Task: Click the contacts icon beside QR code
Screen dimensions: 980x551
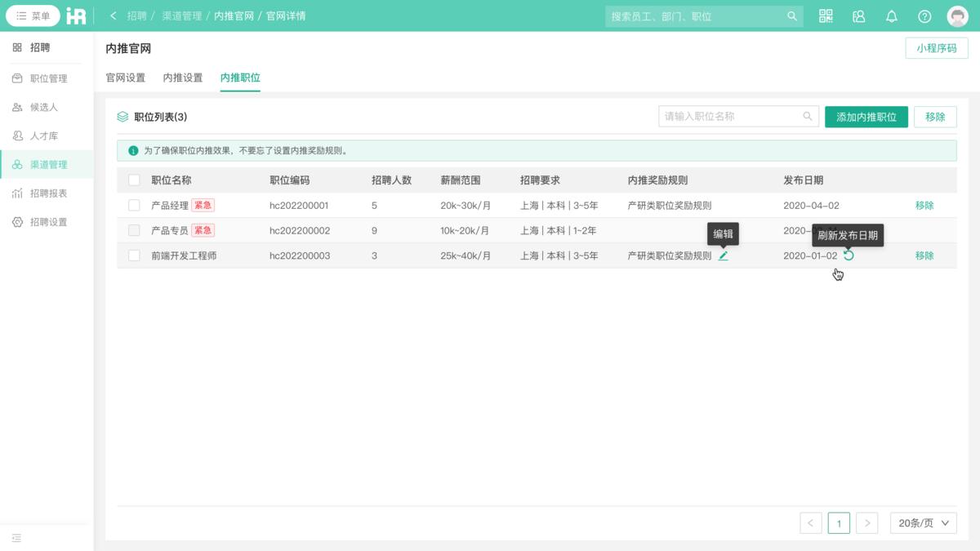Action: point(858,16)
